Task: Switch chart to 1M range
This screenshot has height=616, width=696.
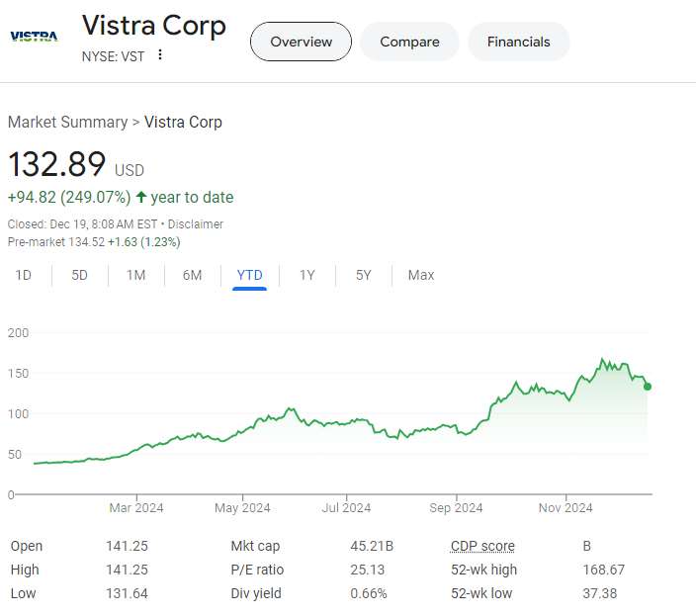Action: pyautogui.click(x=135, y=275)
